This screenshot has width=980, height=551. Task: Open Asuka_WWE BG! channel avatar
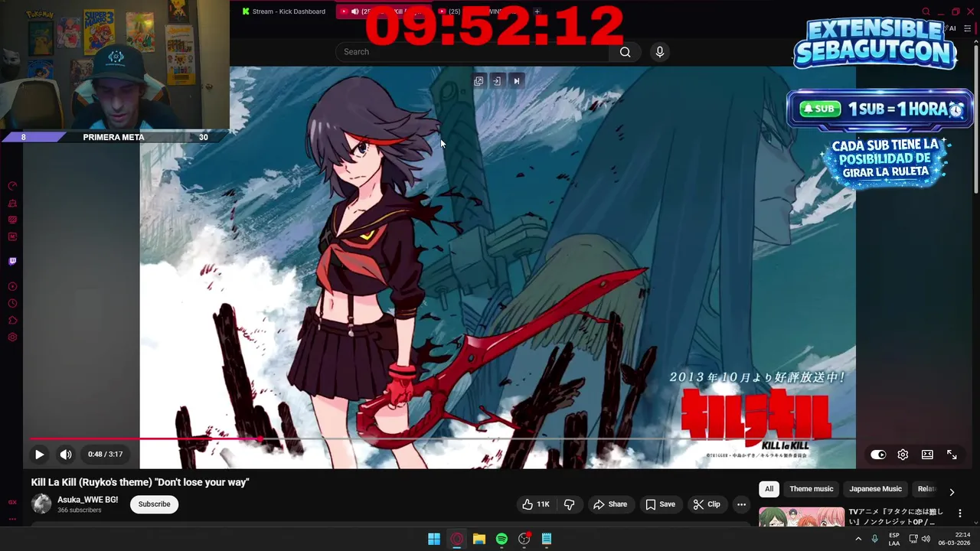tap(41, 504)
